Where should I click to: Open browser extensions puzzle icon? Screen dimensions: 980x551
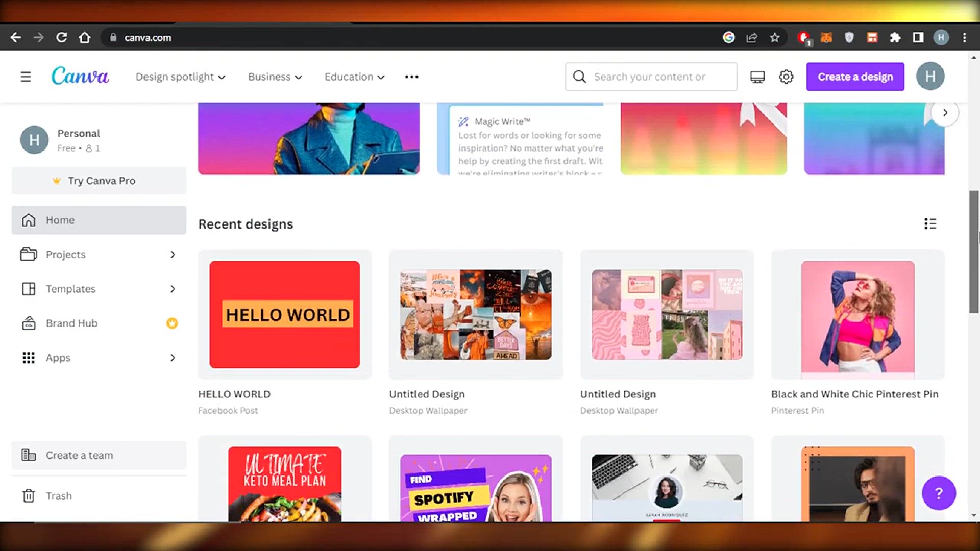[x=895, y=37]
